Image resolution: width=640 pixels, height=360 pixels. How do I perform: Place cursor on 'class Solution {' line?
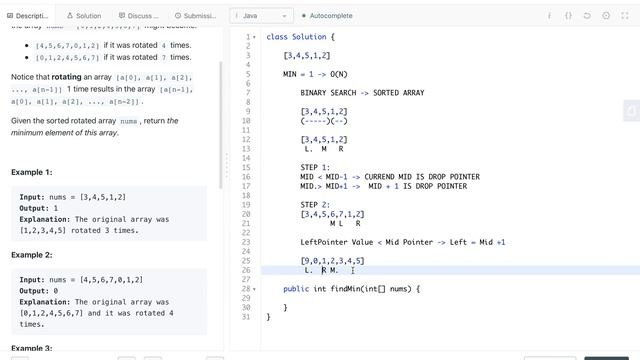pos(300,37)
